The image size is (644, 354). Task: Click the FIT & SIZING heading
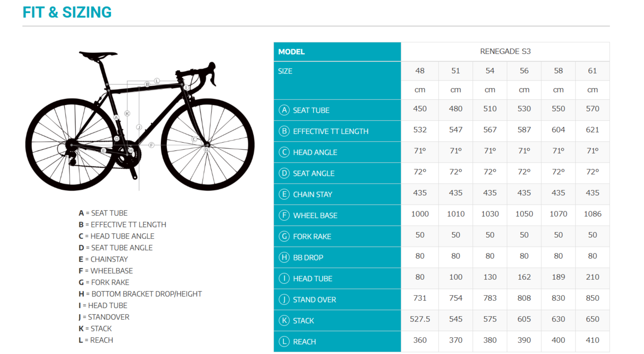point(67,12)
